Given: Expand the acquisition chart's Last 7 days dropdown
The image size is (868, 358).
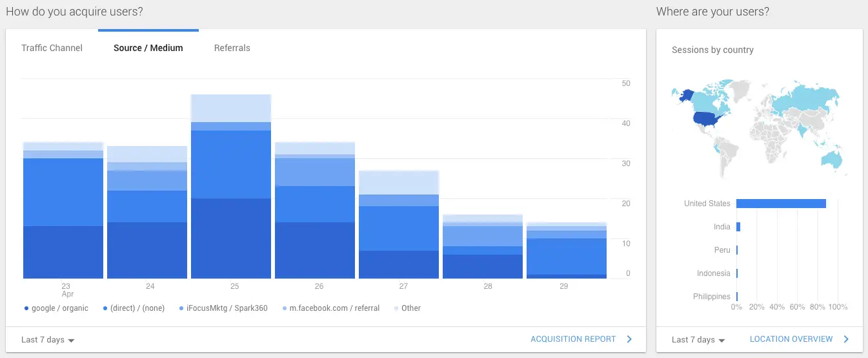Looking at the screenshot, I should click(48, 340).
